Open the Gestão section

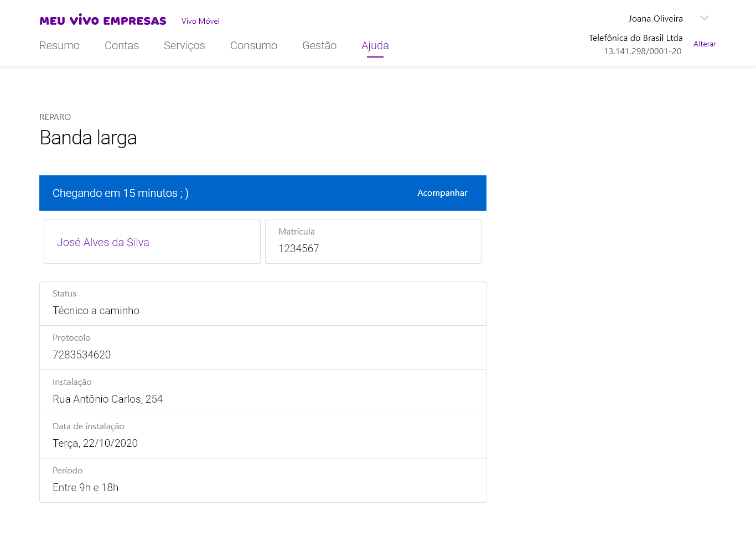coord(319,45)
